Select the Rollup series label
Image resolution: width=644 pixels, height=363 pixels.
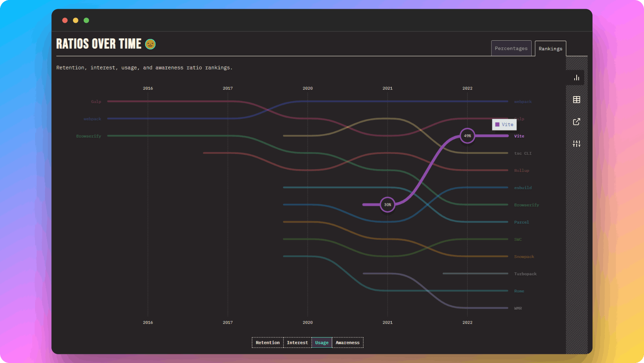point(521,170)
